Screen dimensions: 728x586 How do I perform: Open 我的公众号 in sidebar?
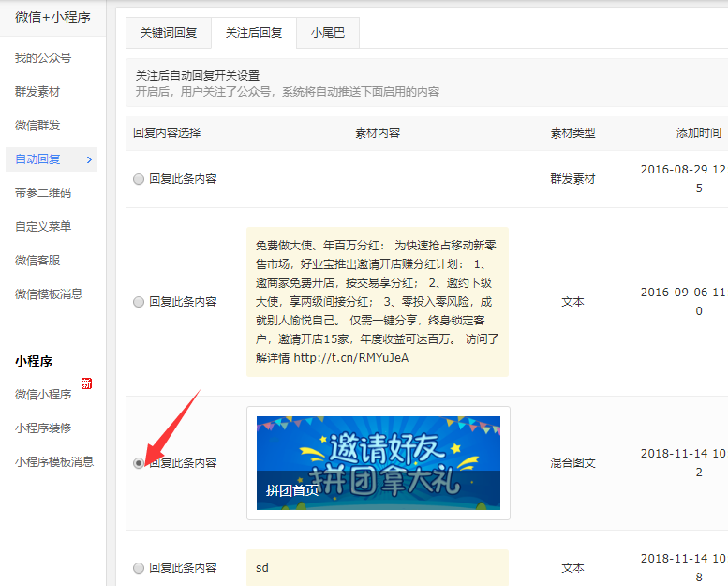coord(43,58)
